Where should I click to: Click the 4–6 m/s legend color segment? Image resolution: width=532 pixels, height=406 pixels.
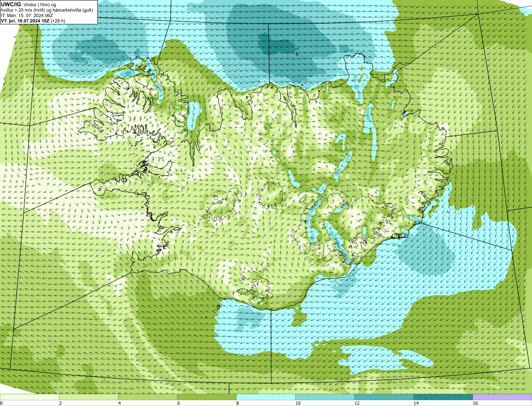pyautogui.click(x=148, y=397)
